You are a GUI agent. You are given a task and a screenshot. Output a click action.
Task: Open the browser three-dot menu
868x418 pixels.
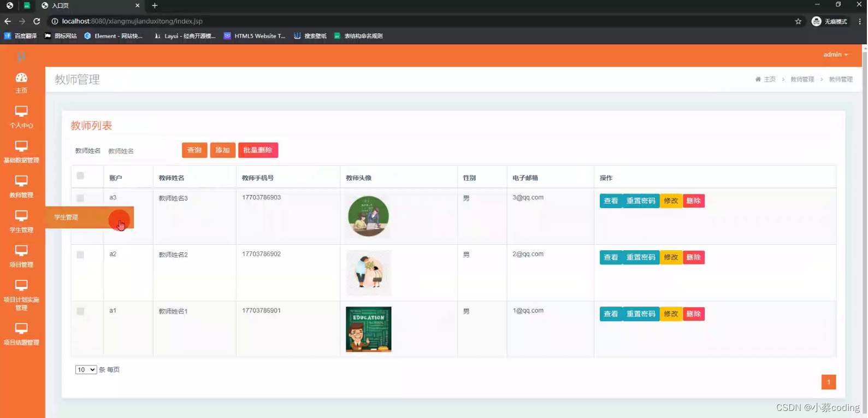coord(860,21)
